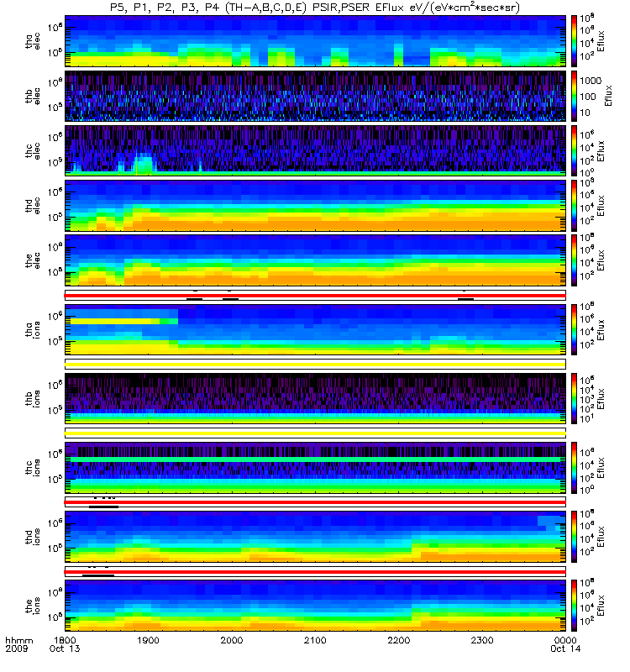Click the 2200 time axis label

point(398,640)
